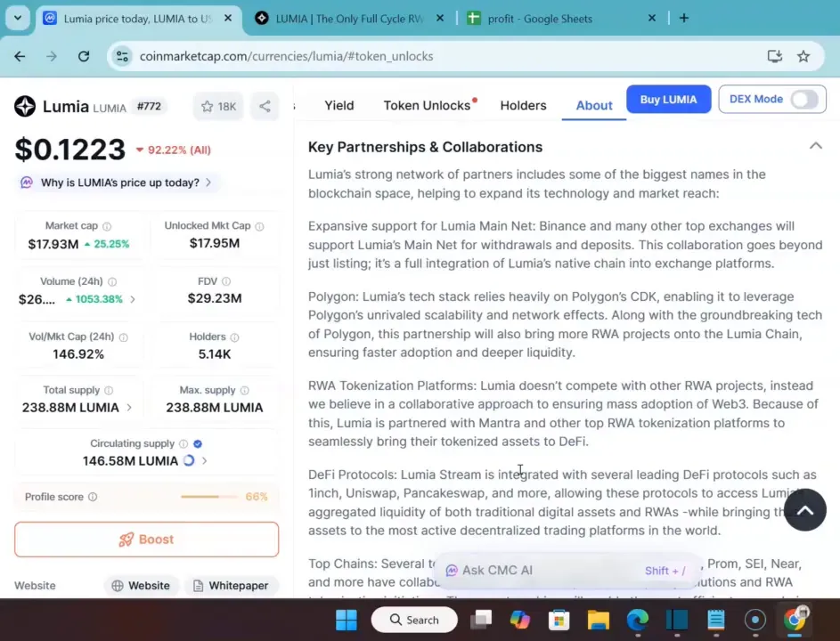Click the Buy LUMIA button
Screen dimensions: 840x641
pos(668,99)
